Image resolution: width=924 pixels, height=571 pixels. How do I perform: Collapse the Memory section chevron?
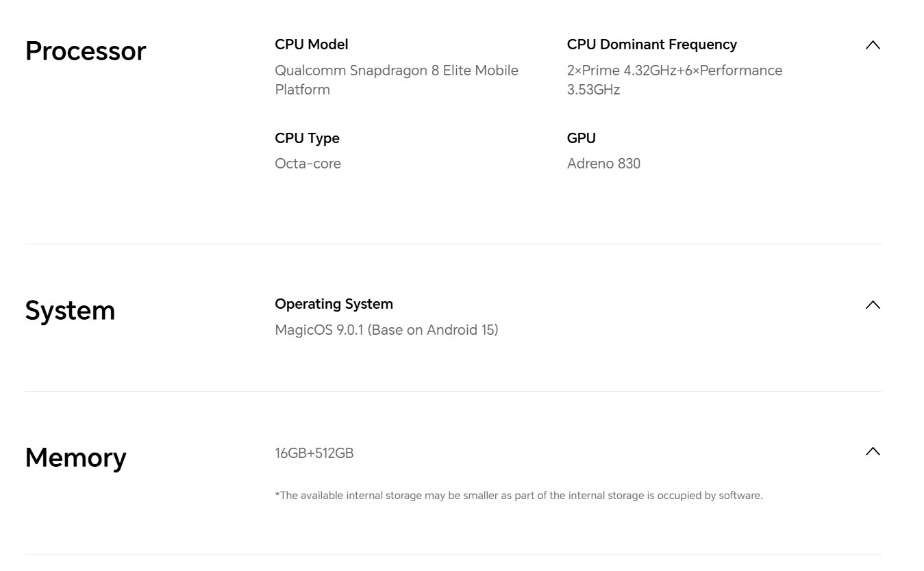click(x=873, y=451)
